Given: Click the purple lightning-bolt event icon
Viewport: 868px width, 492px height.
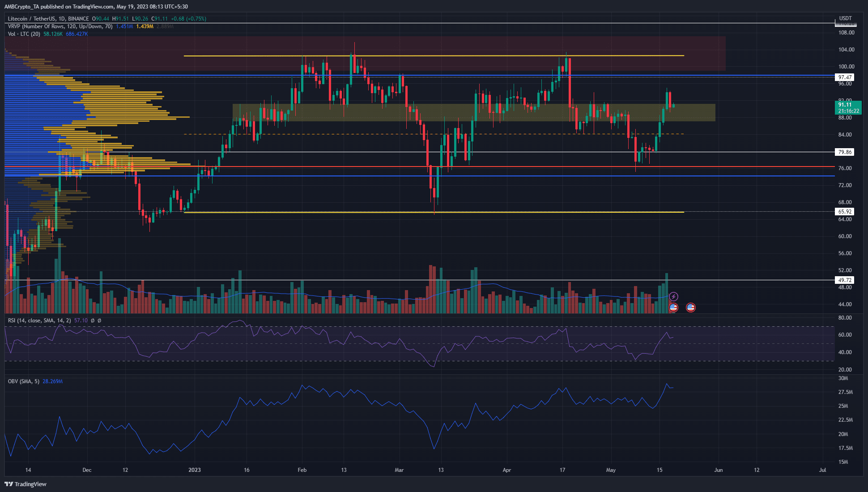Looking at the screenshot, I should point(673,297).
